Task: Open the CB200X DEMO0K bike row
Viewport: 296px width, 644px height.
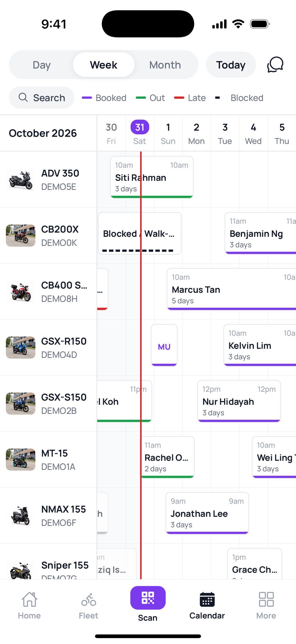Action: [x=48, y=236]
